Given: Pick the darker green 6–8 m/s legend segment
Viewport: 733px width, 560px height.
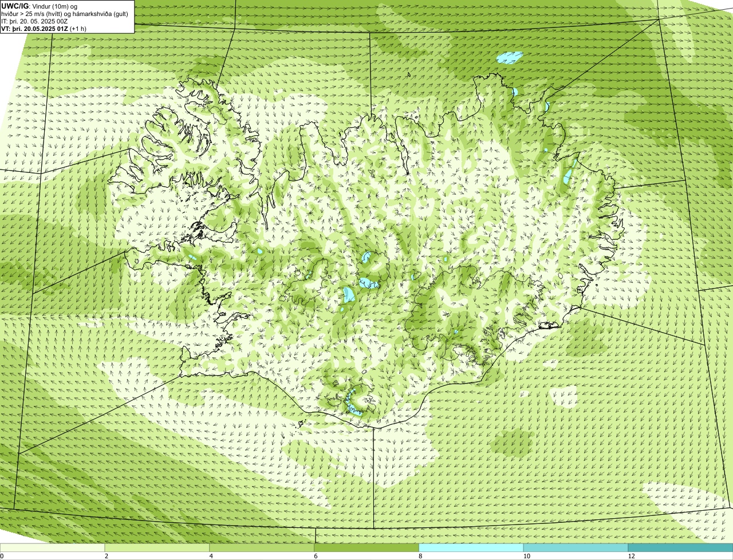Looking at the screenshot, I should pos(366,547).
